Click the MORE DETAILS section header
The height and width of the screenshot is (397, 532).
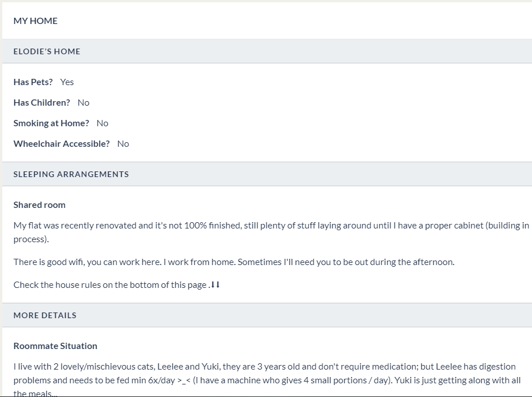[x=45, y=315]
